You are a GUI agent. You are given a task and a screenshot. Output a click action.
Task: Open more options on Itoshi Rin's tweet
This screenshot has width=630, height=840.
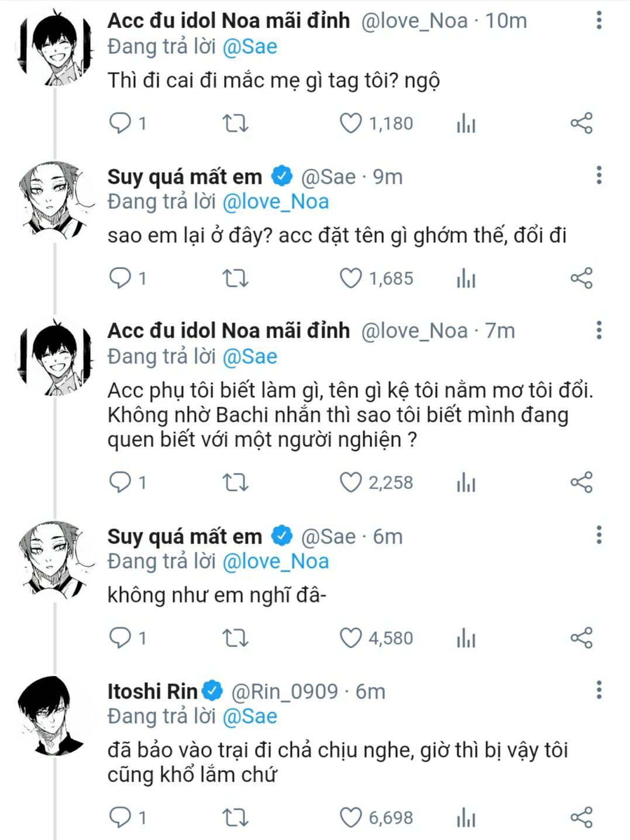tap(599, 690)
